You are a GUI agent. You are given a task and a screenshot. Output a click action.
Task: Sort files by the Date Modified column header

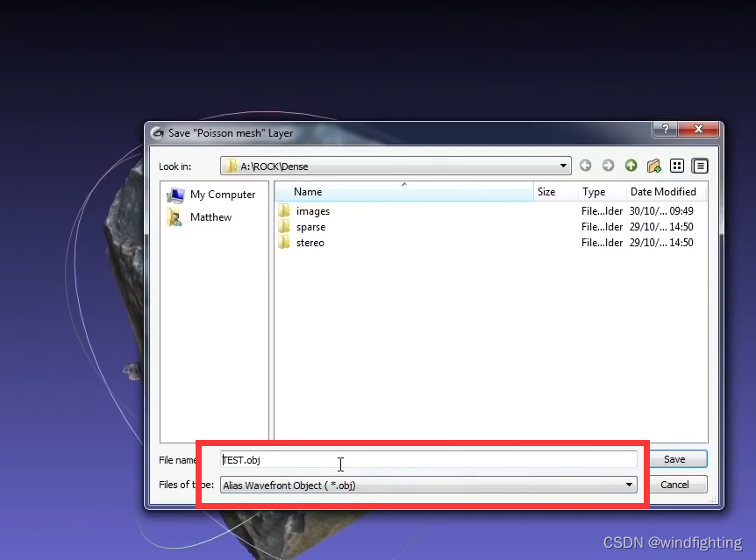[x=666, y=192]
